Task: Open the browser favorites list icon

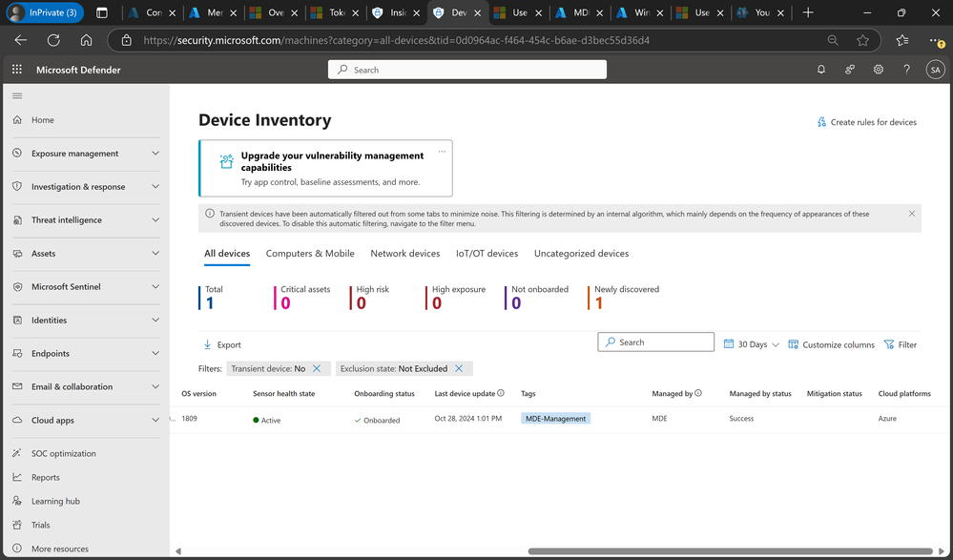Action: tap(901, 40)
